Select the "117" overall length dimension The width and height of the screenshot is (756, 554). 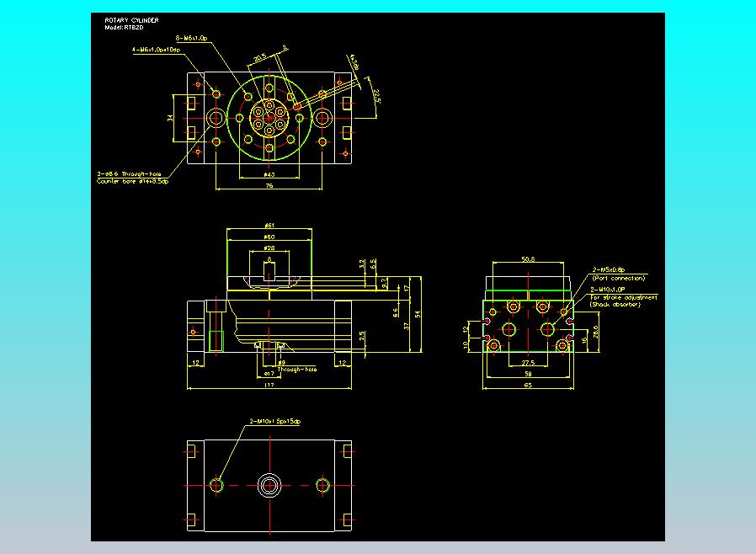point(269,385)
